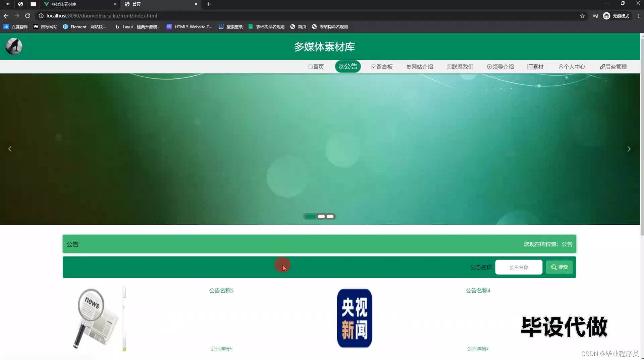
Task: Open the 首页 bookmark in bookmarks bar
Action: (x=298, y=27)
